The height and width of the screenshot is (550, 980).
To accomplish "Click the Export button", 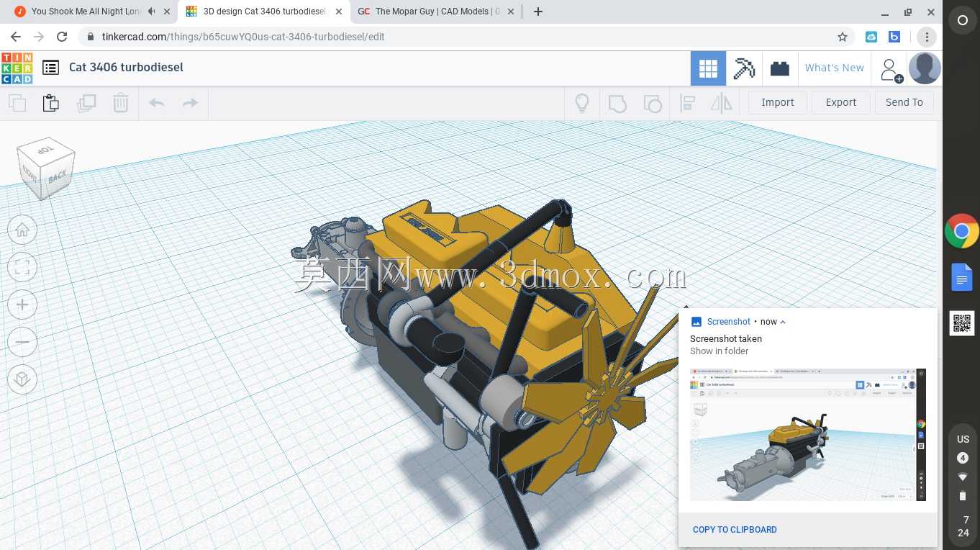I will point(840,103).
